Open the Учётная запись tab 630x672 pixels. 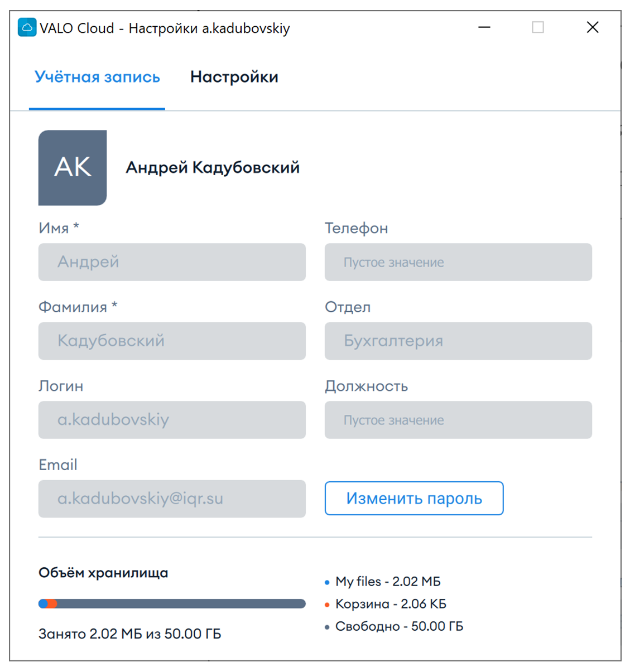click(x=97, y=77)
